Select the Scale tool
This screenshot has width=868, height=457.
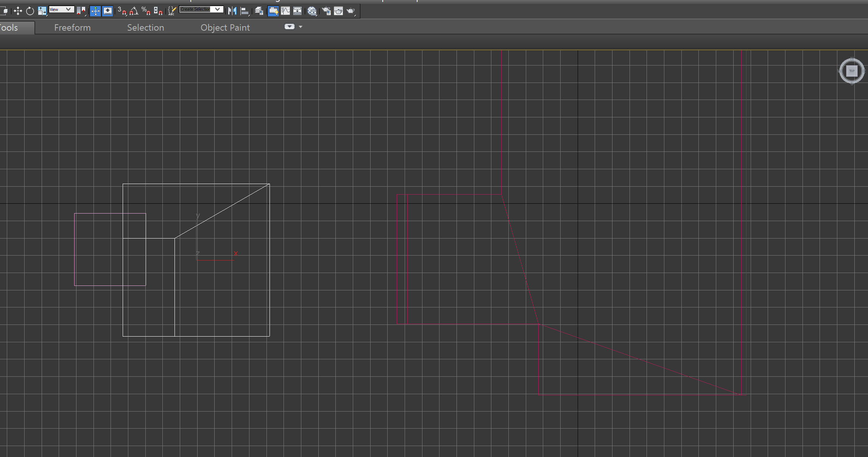pyautogui.click(x=42, y=11)
